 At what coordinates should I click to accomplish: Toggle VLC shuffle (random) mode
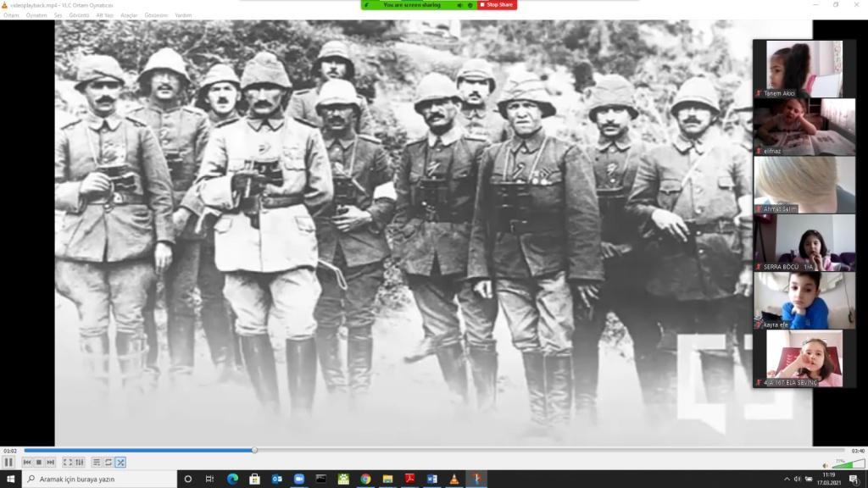click(120, 462)
